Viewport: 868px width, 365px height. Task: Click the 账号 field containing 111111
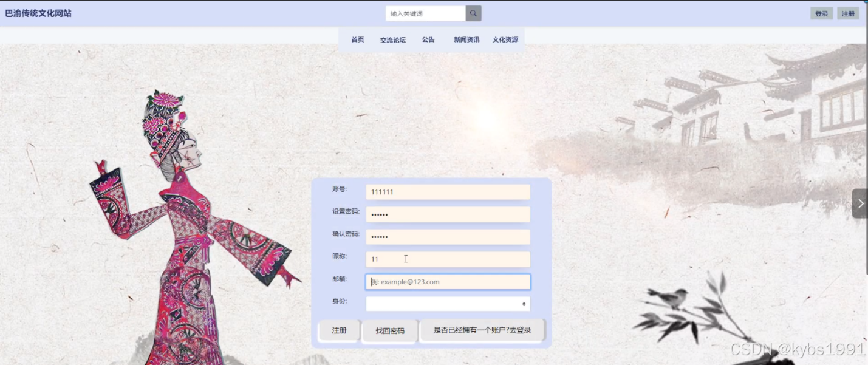click(x=448, y=192)
